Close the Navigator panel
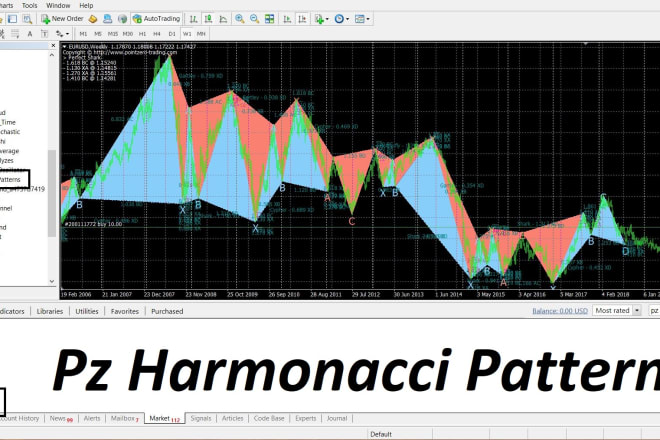Viewport: 660px width, 440px height. (x=53, y=45)
